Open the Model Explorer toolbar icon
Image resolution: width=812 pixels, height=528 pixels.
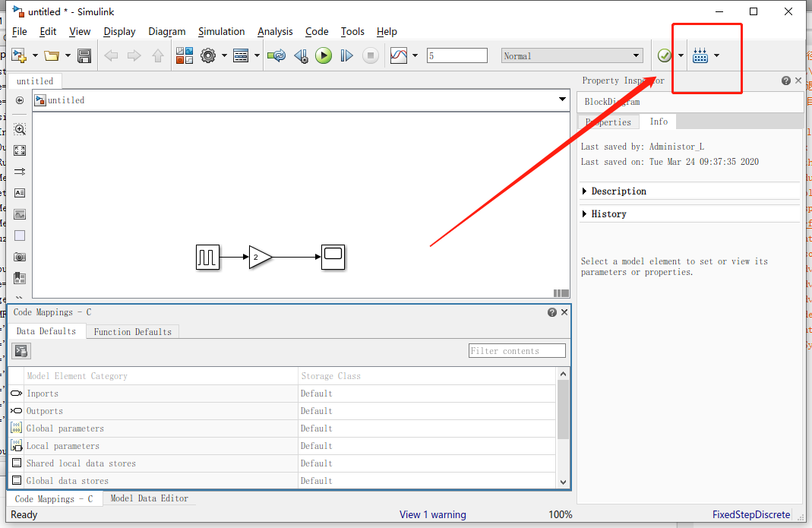pyautogui.click(x=241, y=55)
